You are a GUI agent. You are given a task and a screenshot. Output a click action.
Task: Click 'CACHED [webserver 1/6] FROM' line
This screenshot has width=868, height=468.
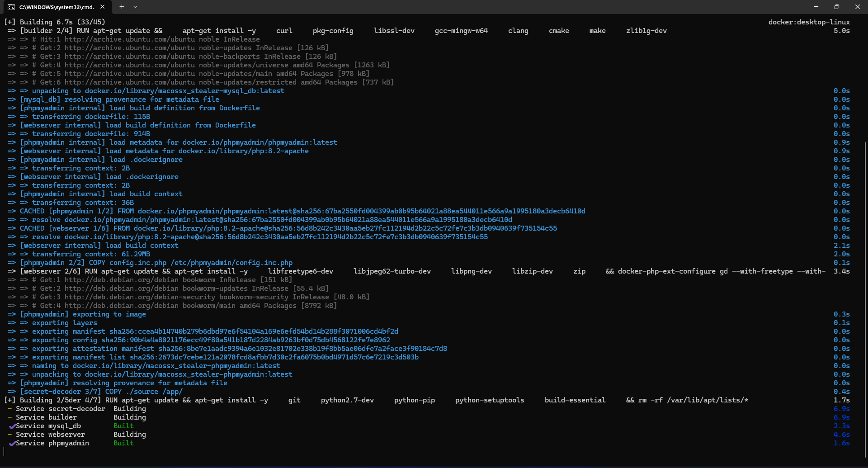pyautogui.click(x=283, y=228)
